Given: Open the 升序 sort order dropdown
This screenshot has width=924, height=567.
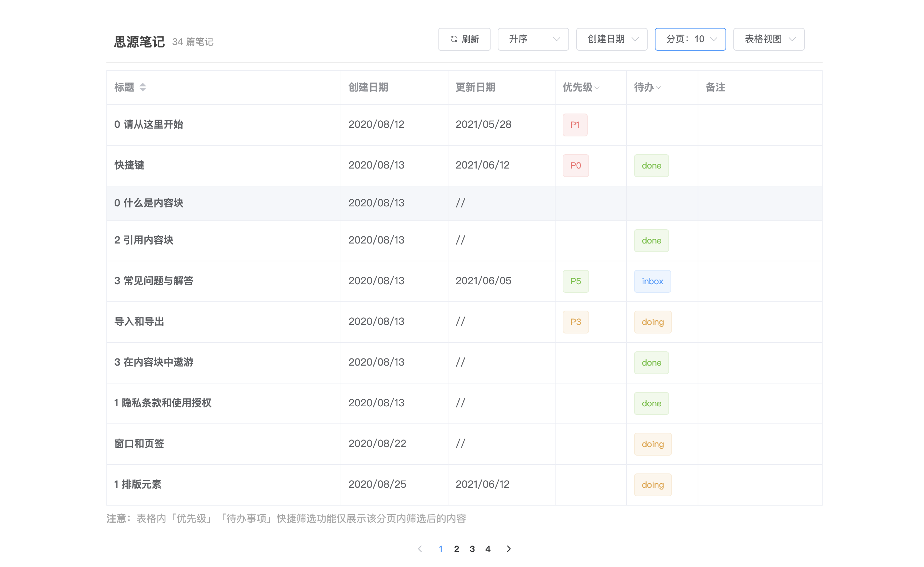Looking at the screenshot, I should coord(533,39).
